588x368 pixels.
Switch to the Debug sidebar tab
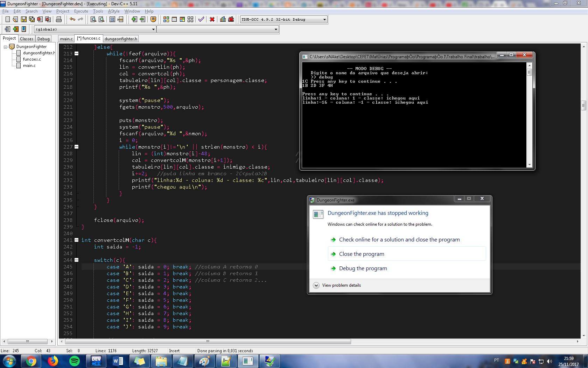tap(43, 39)
